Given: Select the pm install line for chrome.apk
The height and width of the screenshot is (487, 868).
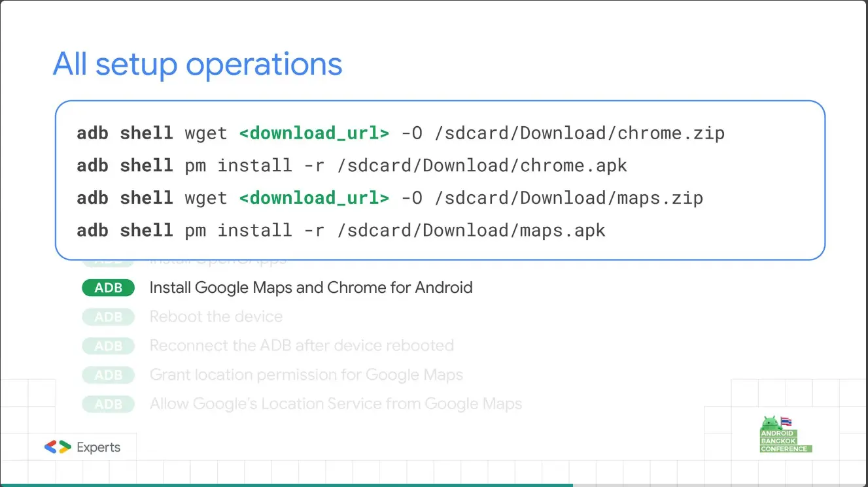Looking at the screenshot, I should (x=352, y=165).
